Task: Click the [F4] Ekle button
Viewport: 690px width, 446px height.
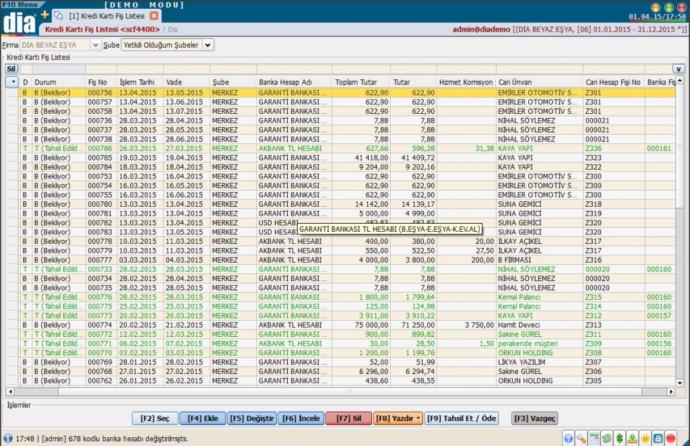Action: pyautogui.click(x=202, y=418)
